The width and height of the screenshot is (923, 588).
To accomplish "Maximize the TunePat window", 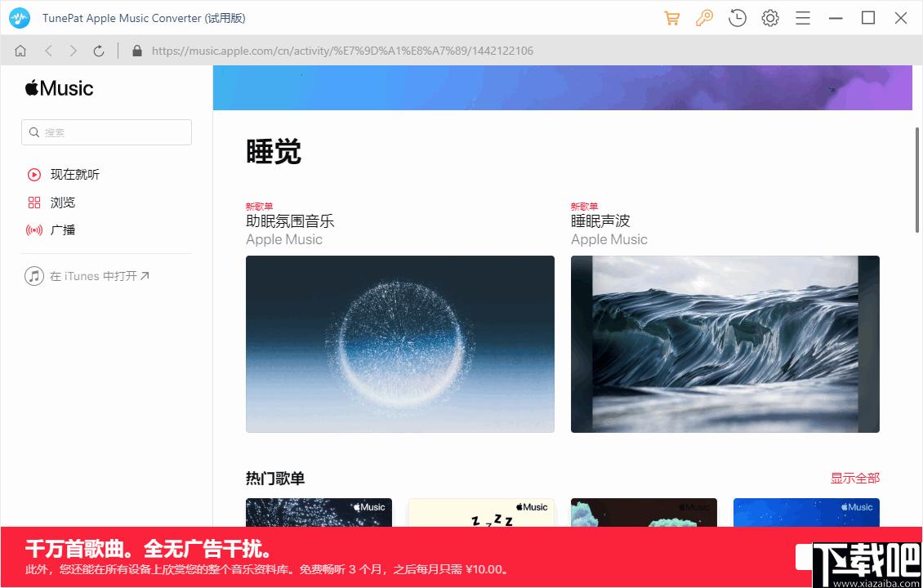I will tap(868, 18).
